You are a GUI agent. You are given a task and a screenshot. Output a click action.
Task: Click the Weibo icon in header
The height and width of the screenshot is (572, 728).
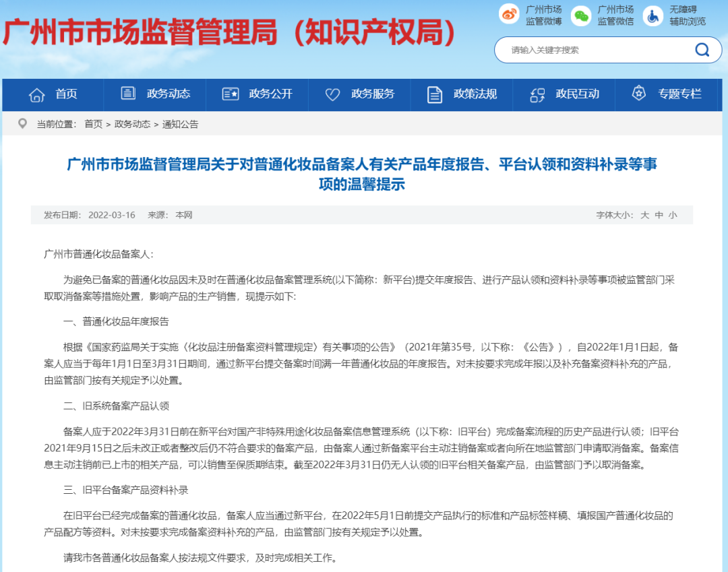click(509, 15)
